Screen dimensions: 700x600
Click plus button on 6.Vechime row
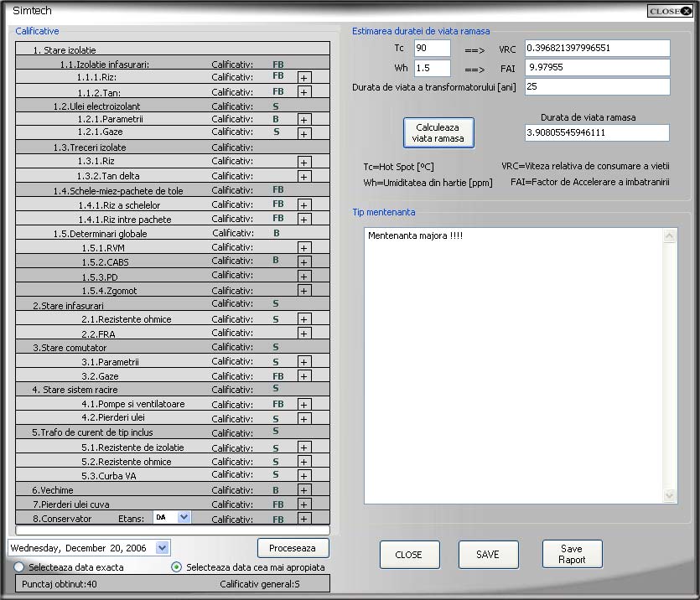point(304,490)
